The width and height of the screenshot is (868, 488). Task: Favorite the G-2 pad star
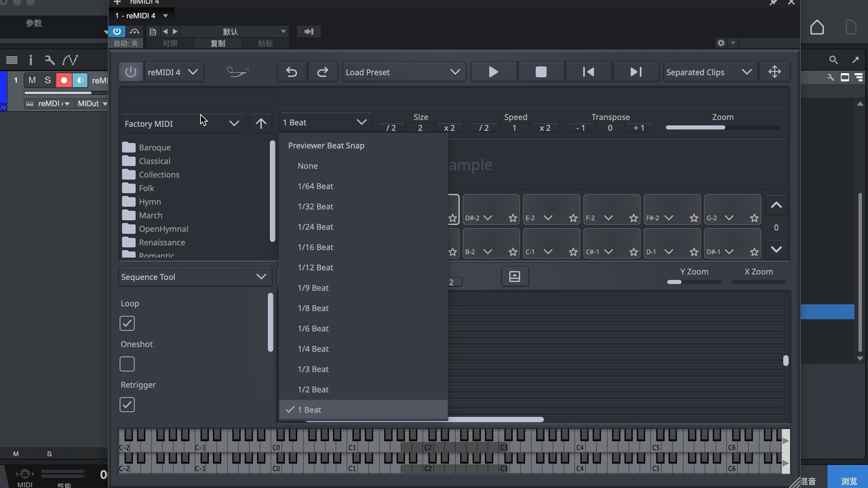click(754, 218)
